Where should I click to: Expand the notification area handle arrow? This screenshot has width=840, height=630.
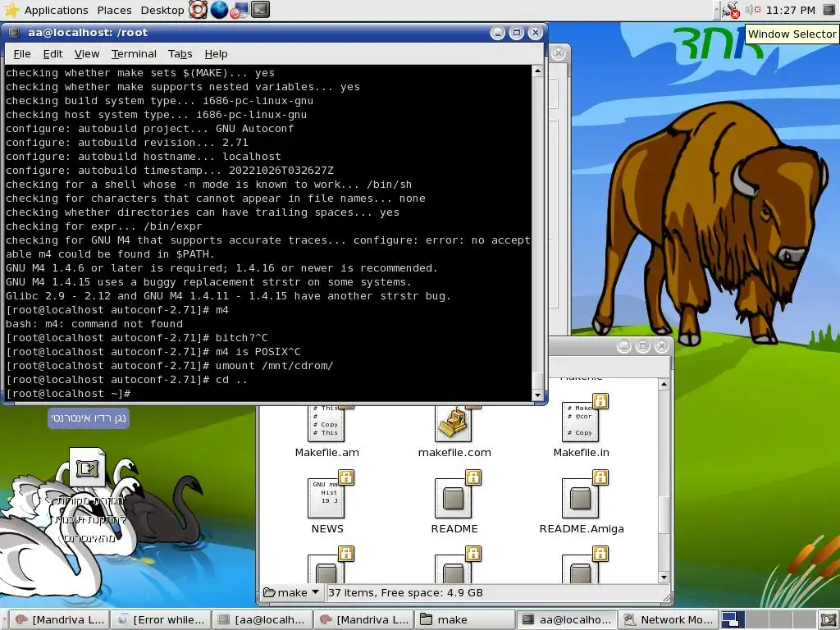coord(716,10)
